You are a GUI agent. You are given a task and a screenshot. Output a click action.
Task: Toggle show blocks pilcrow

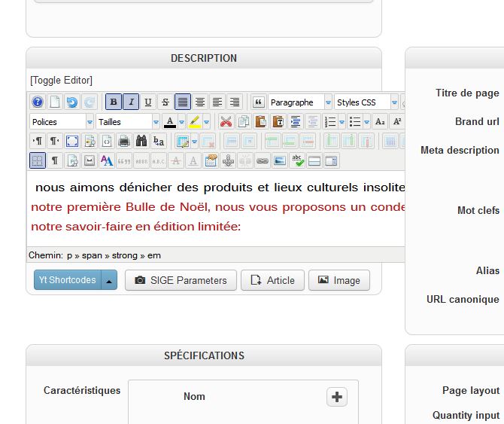coord(55,160)
